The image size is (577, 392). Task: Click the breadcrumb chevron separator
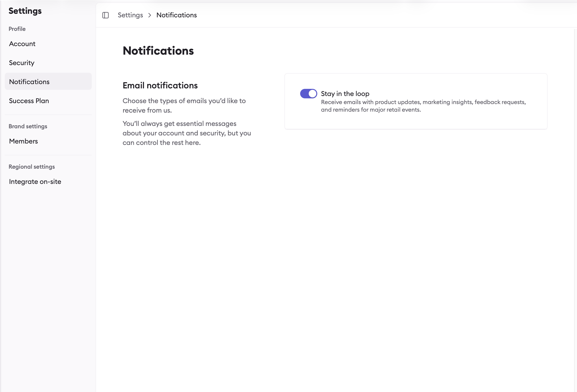pos(149,15)
